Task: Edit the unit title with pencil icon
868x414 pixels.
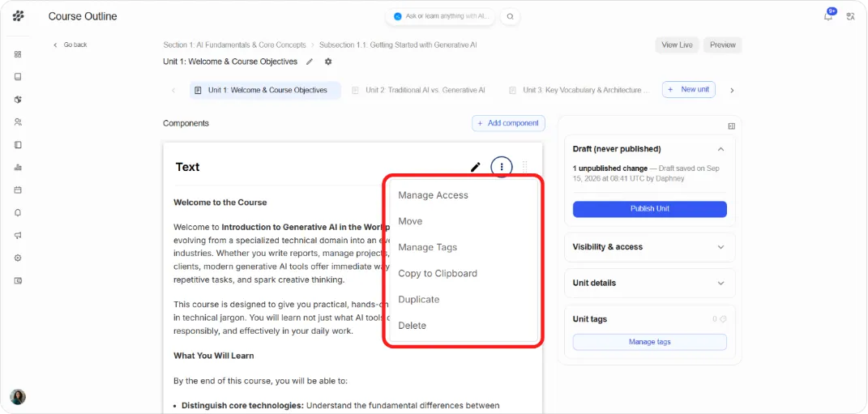Action: [310, 62]
